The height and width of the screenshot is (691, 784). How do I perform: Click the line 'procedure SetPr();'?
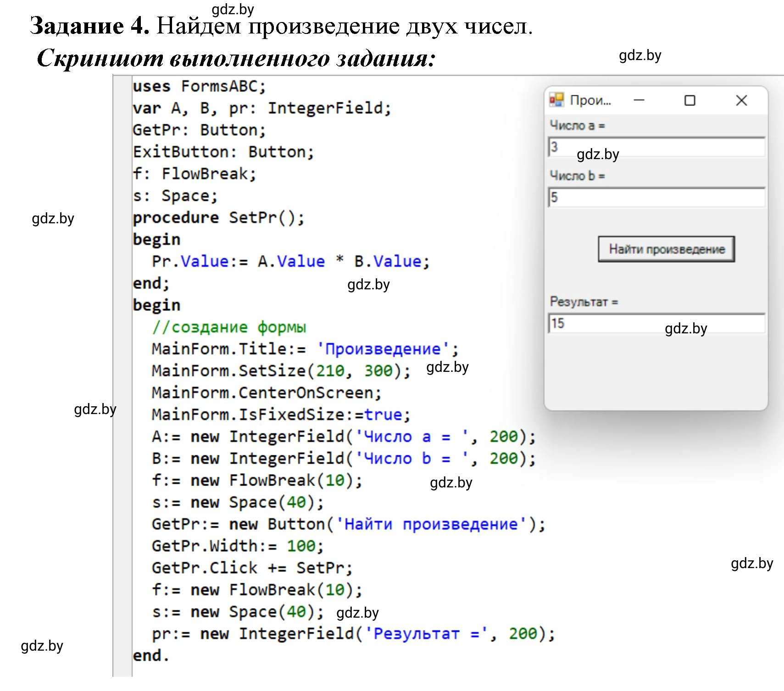pyautogui.click(x=219, y=217)
